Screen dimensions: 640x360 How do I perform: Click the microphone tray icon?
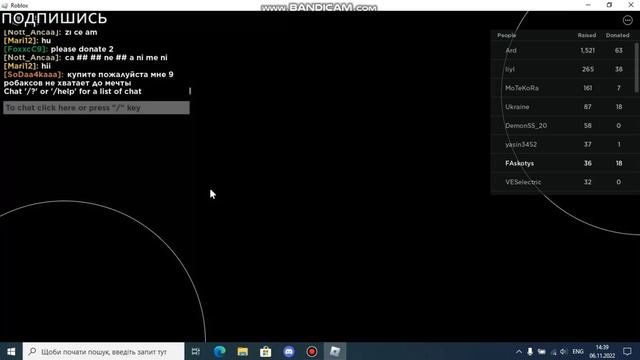click(x=530, y=351)
